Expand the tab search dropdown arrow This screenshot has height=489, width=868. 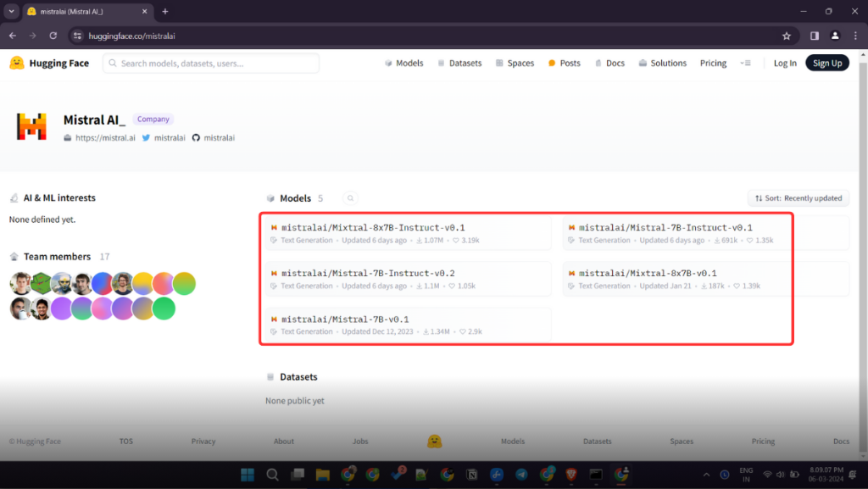click(12, 12)
